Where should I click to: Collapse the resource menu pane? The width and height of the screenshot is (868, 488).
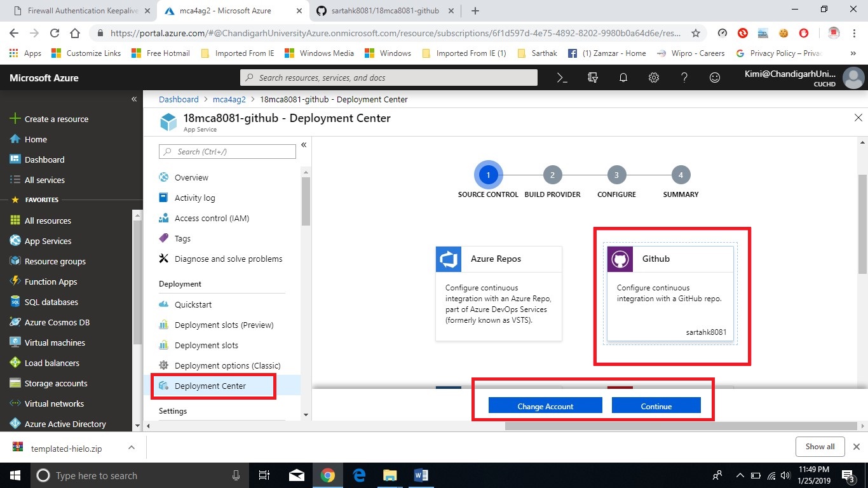304,145
